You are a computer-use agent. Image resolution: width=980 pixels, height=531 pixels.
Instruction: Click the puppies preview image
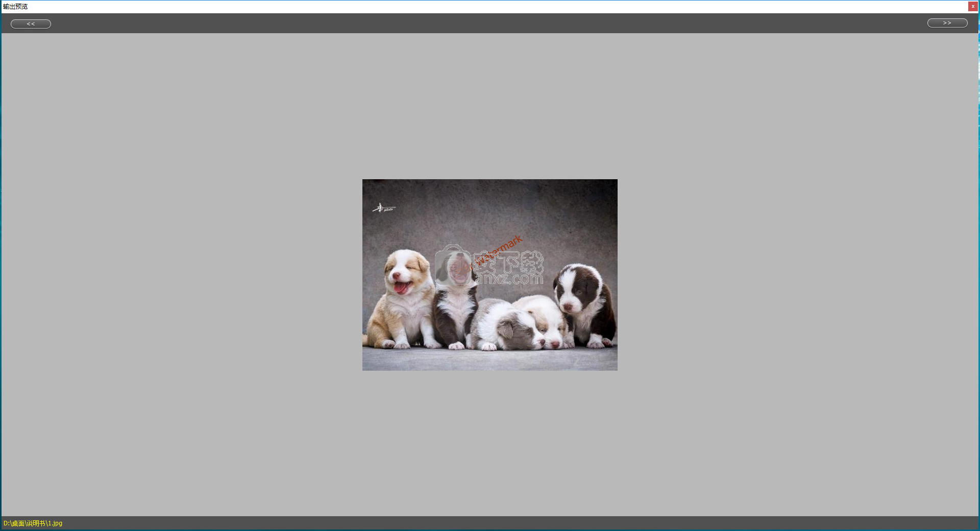coord(490,275)
